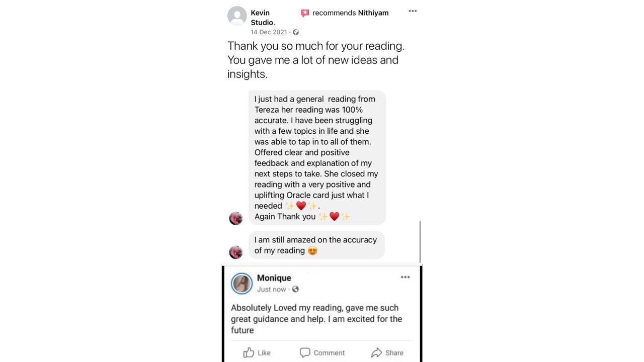Open the three-dot menu on Monique's post
644x362 pixels.
point(405,277)
